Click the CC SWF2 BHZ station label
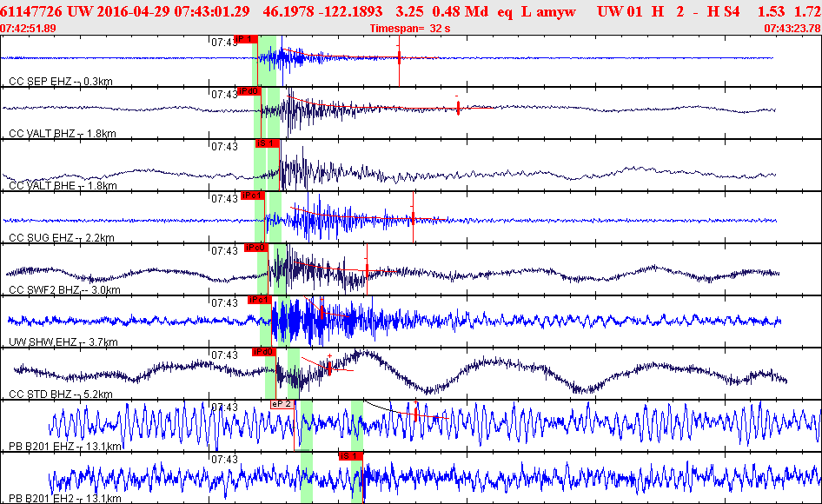The image size is (822, 504). click(64, 289)
